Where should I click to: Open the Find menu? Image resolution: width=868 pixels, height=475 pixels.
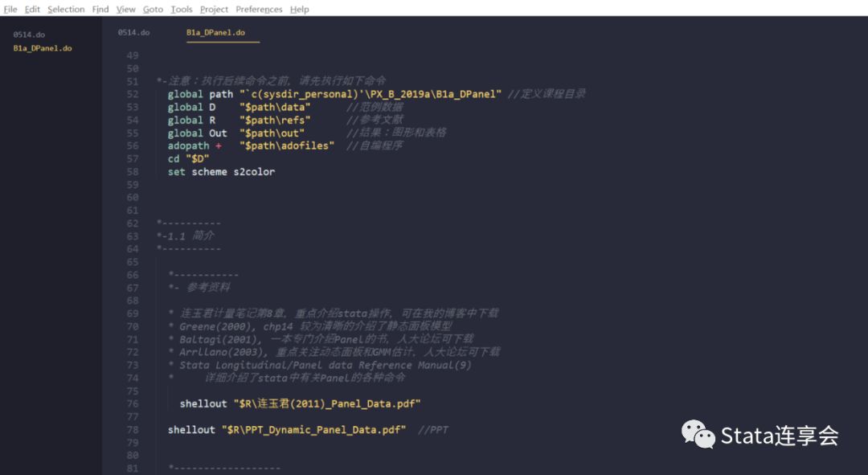tap(100, 9)
